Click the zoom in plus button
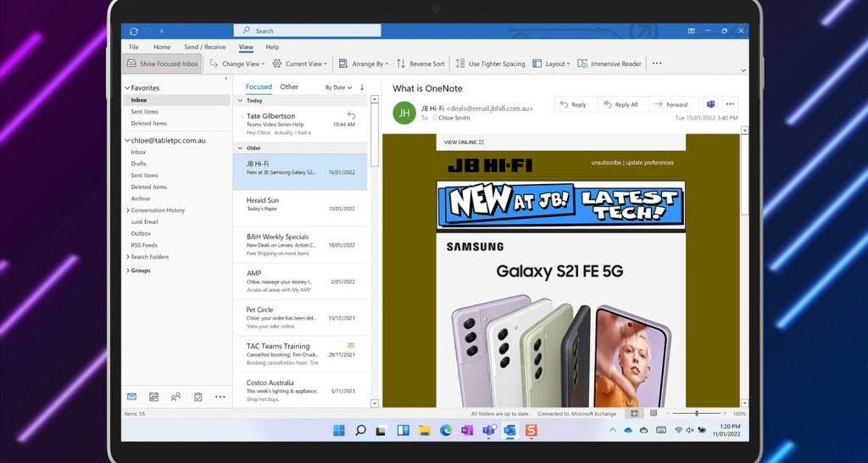Image resolution: width=868 pixels, height=463 pixels. tap(725, 413)
